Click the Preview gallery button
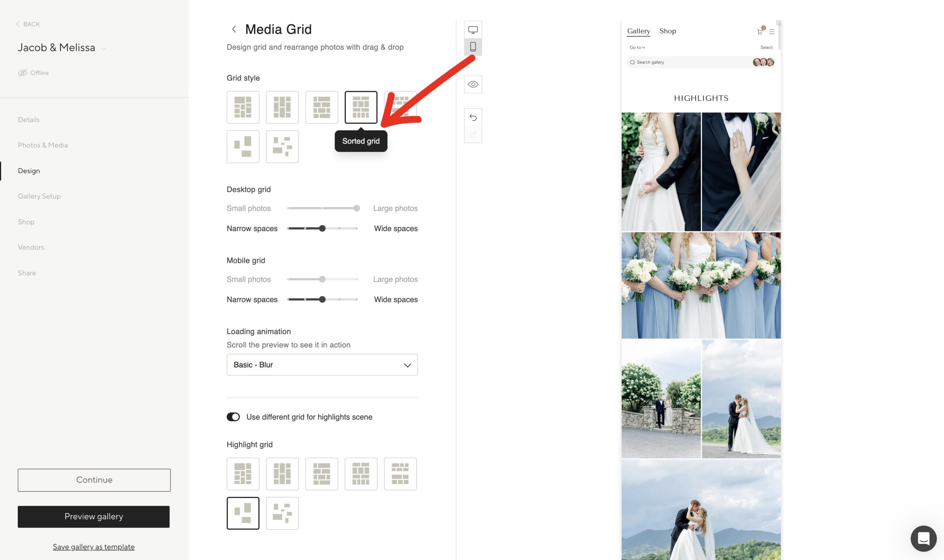The width and height of the screenshot is (944, 560). click(94, 516)
